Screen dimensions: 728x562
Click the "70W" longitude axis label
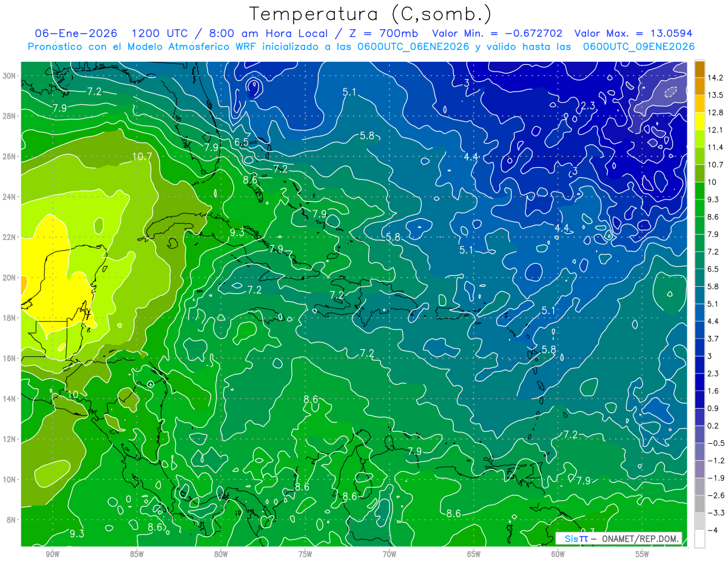click(389, 554)
